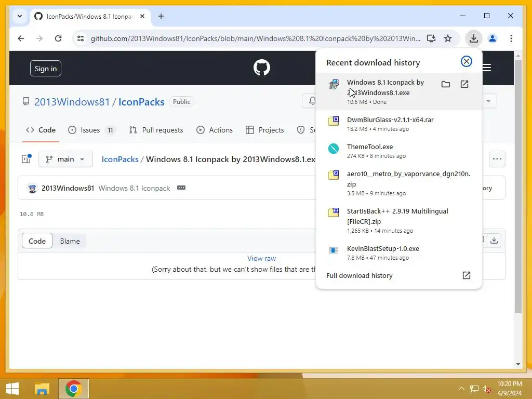This screenshot has height=399, width=532.
Task: Click the GitHub Sign in button
Action: coord(46,69)
